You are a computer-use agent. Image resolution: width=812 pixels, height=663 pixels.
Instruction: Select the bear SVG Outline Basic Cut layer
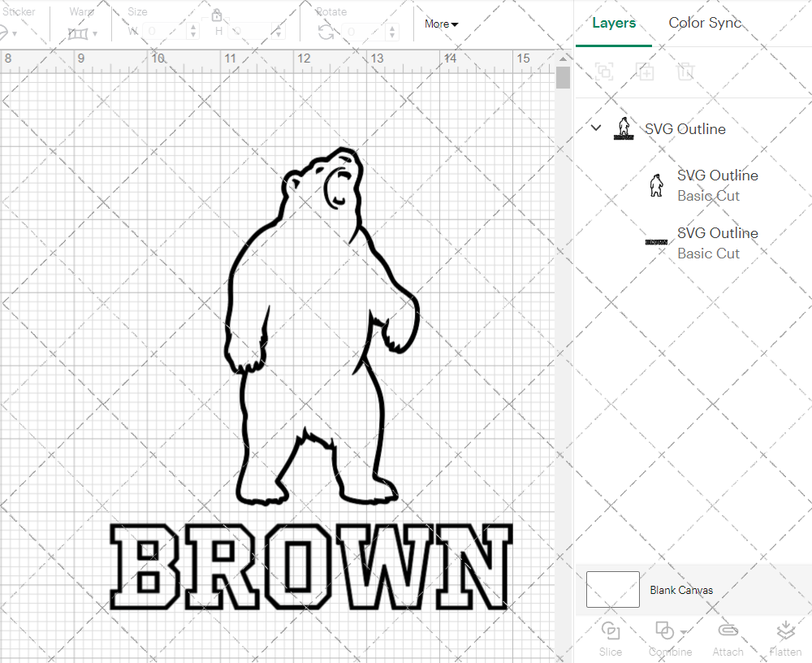pyautogui.click(x=717, y=184)
